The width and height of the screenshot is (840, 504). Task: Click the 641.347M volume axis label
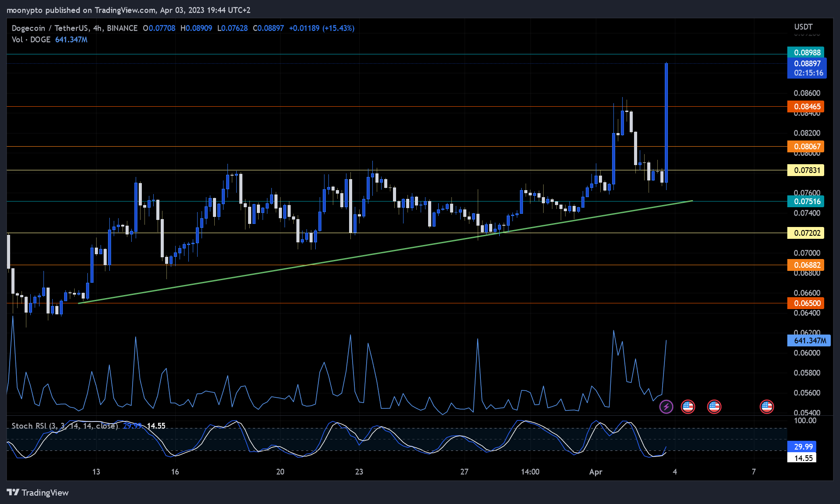[x=809, y=340]
